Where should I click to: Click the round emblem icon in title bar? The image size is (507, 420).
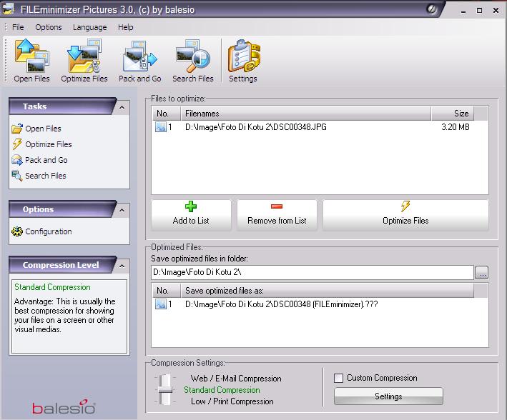pos(431,9)
